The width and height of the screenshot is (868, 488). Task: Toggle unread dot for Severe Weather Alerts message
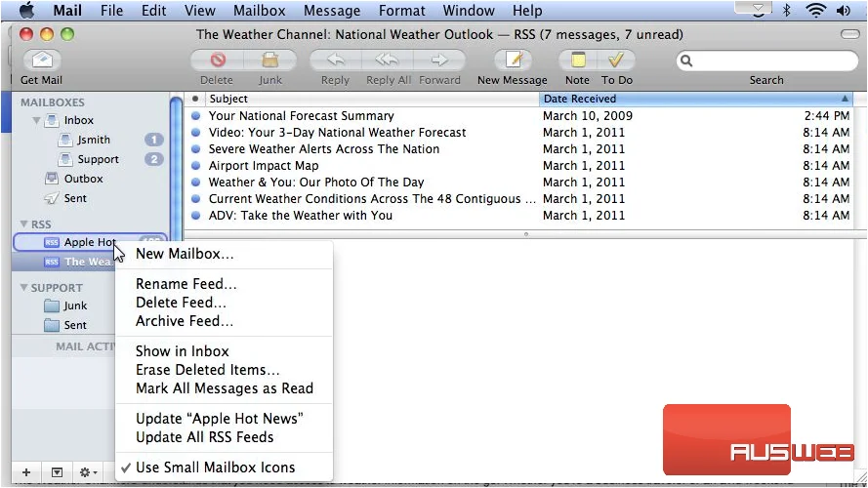[195, 148]
